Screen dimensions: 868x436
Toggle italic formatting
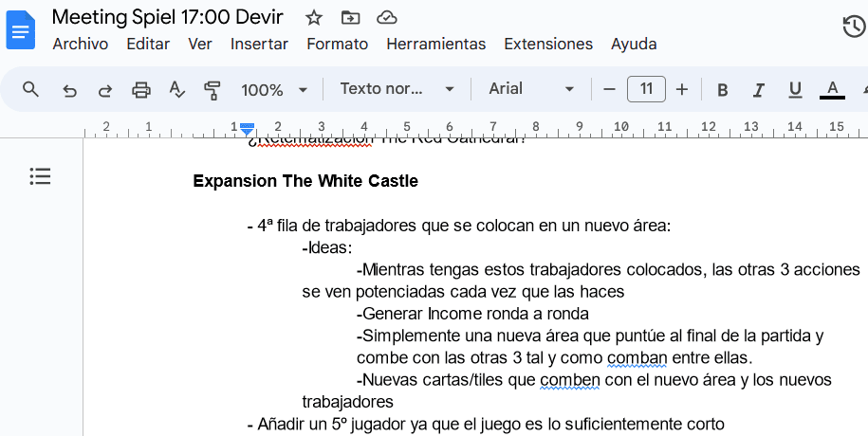(x=758, y=90)
